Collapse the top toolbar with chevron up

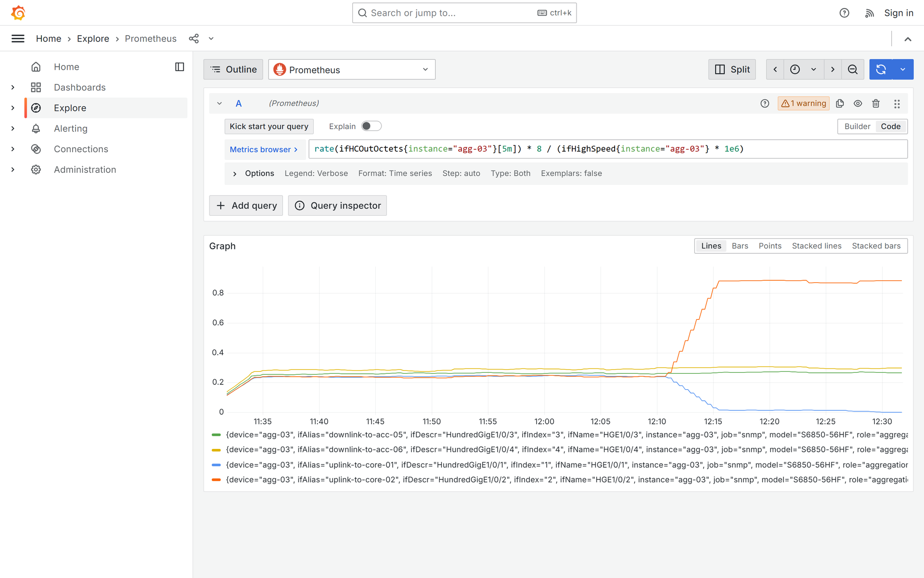point(908,39)
